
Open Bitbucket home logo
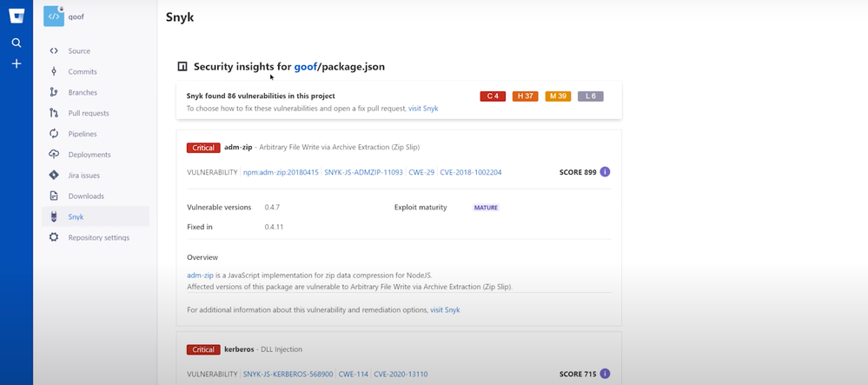click(x=17, y=16)
